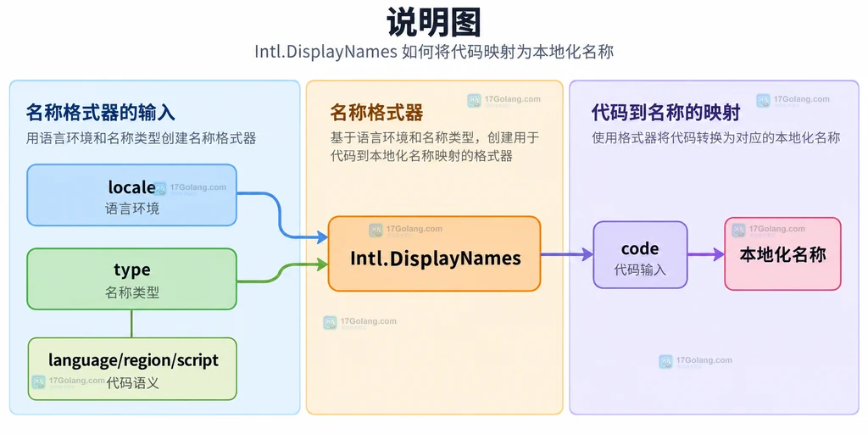Viewport: 868px width, 434px height.
Task: Click the green type 名称类型 box
Action: (x=131, y=279)
